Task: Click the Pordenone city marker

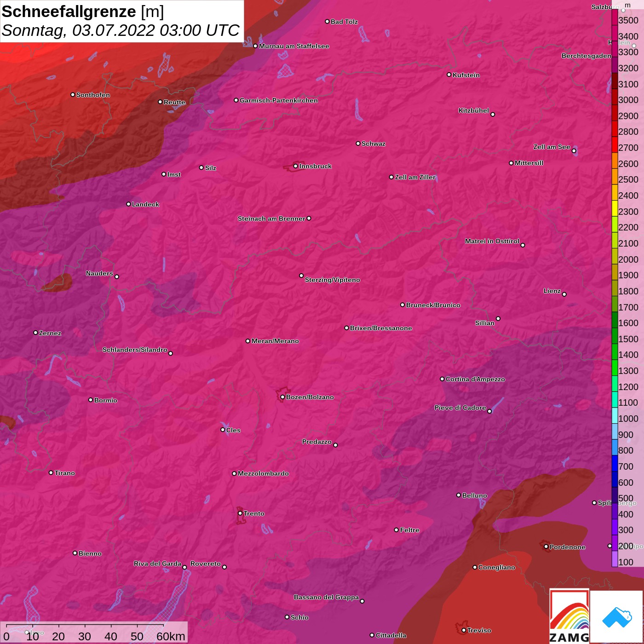Action: (x=546, y=546)
